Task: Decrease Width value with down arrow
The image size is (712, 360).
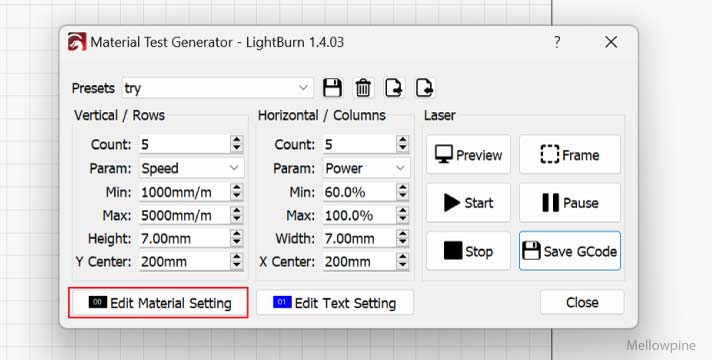Action: coord(402,243)
